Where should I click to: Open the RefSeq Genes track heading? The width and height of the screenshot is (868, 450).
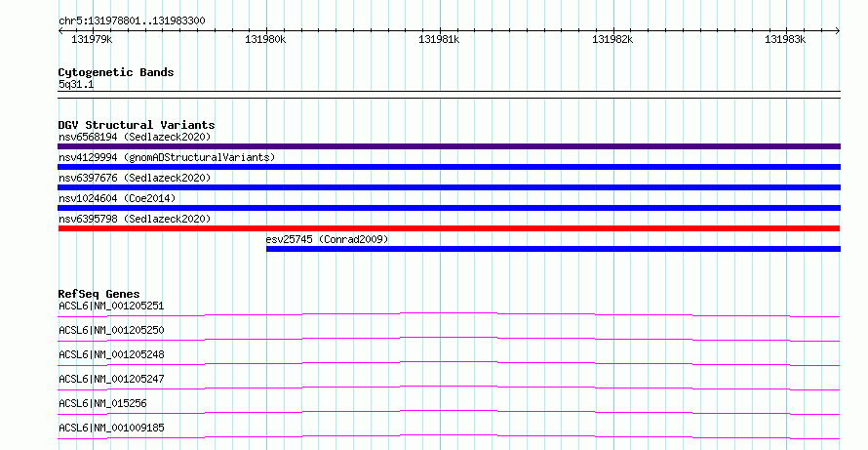coord(99,294)
